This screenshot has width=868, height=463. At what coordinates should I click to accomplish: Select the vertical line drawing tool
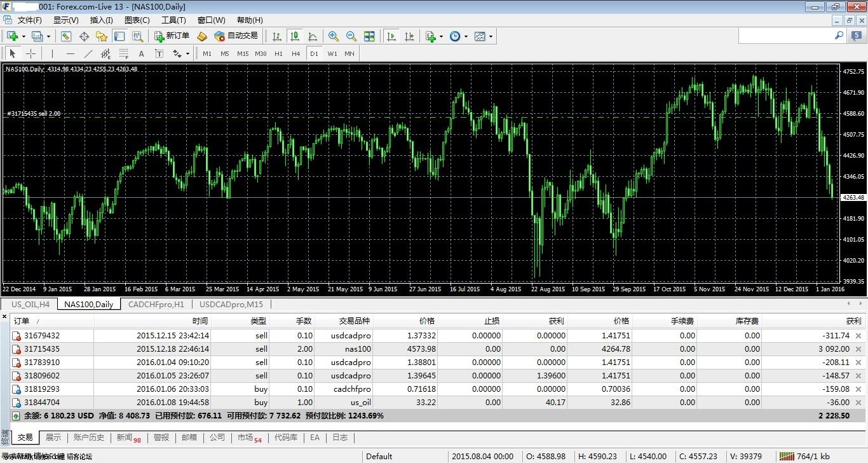coord(52,53)
